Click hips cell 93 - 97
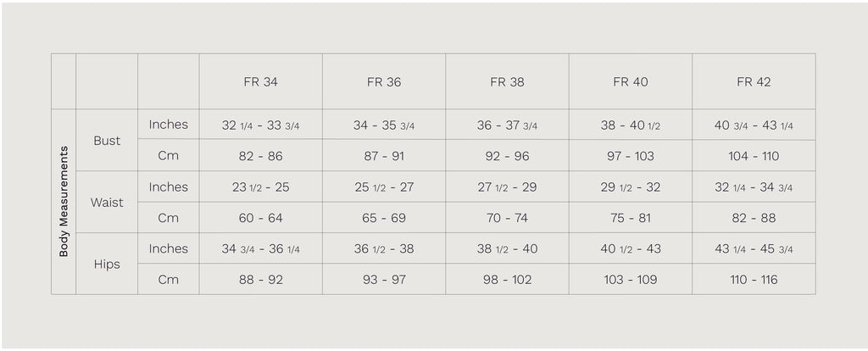This screenshot has height=351, width=868. click(384, 280)
